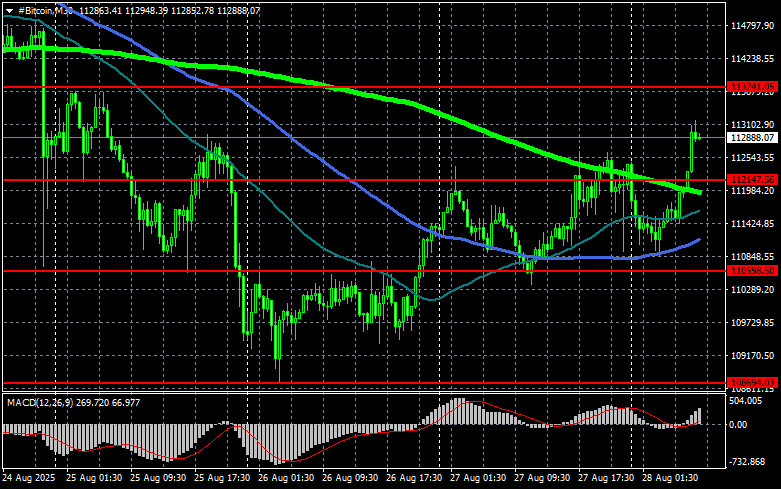Click the red 113741.05 level price tag
This screenshot has height=489, width=781.
coord(752,87)
